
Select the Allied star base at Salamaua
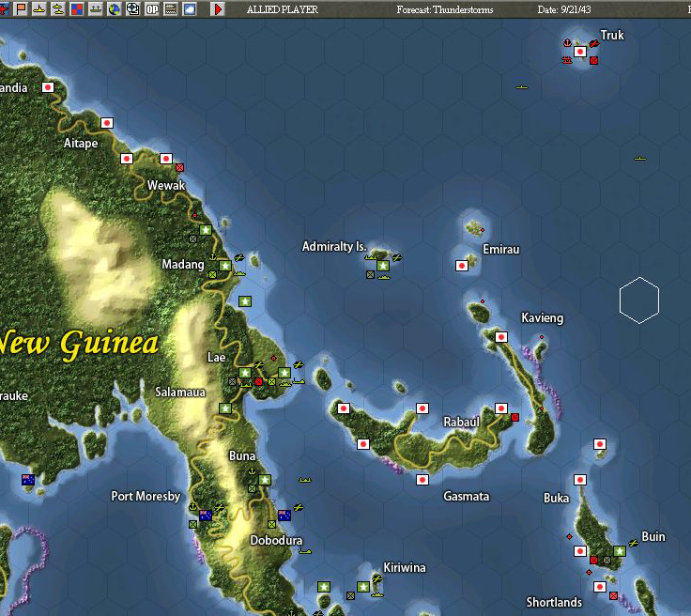tap(225, 408)
